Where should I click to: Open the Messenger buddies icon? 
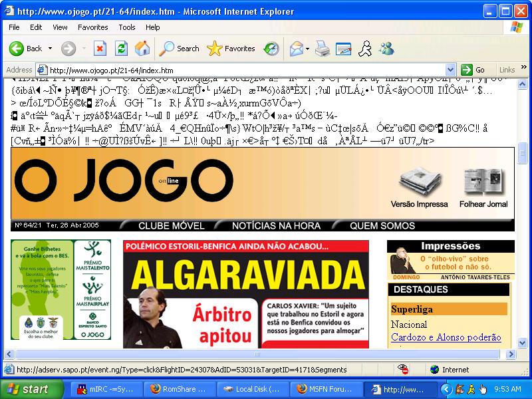(x=386, y=49)
